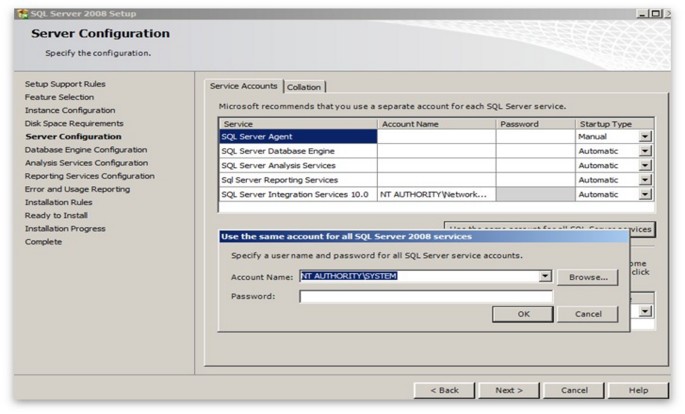Viewport: 685px width, 414px height.
Task: Click Analysis Services Configuration step
Action: click(x=86, y=162)
